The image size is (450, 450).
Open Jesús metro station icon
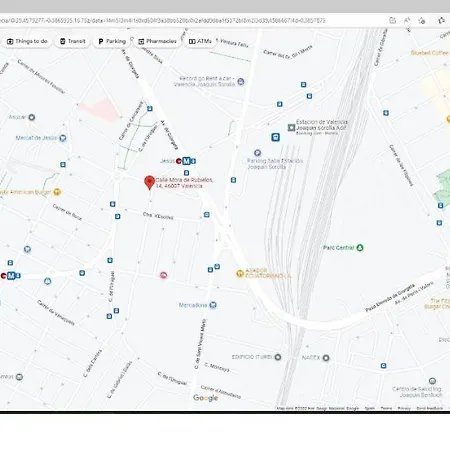tap(186, 161)
